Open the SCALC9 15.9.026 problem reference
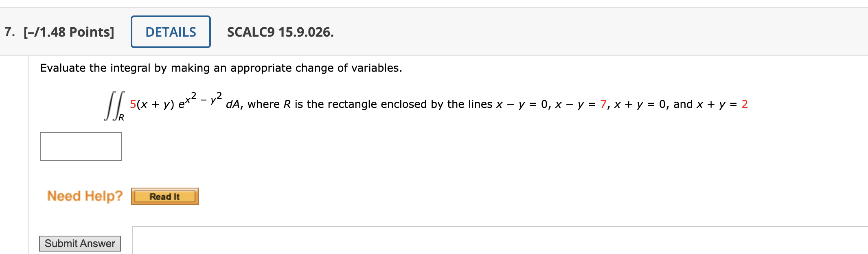Image resolution: width=868 pixels, height=254 pixels. 280,33
